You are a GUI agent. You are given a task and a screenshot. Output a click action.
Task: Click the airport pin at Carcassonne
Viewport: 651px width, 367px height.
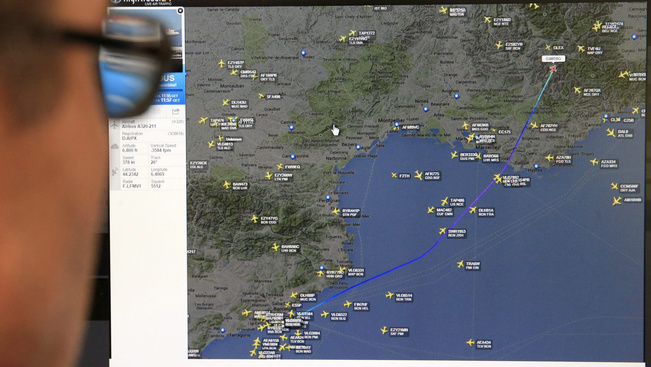[x=293, y=157]
